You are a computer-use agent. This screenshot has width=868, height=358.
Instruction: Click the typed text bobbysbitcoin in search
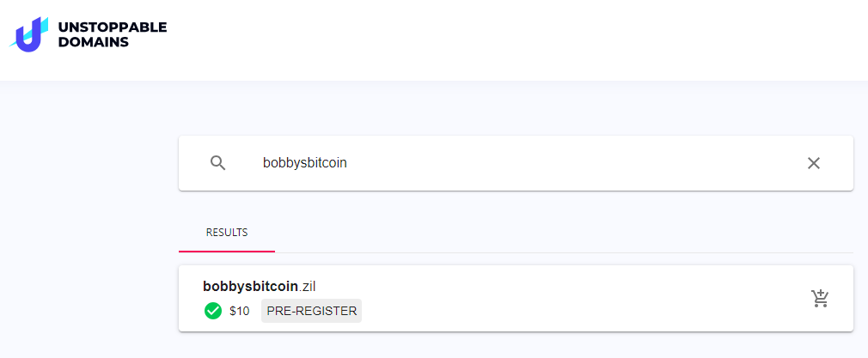[304, 163]
